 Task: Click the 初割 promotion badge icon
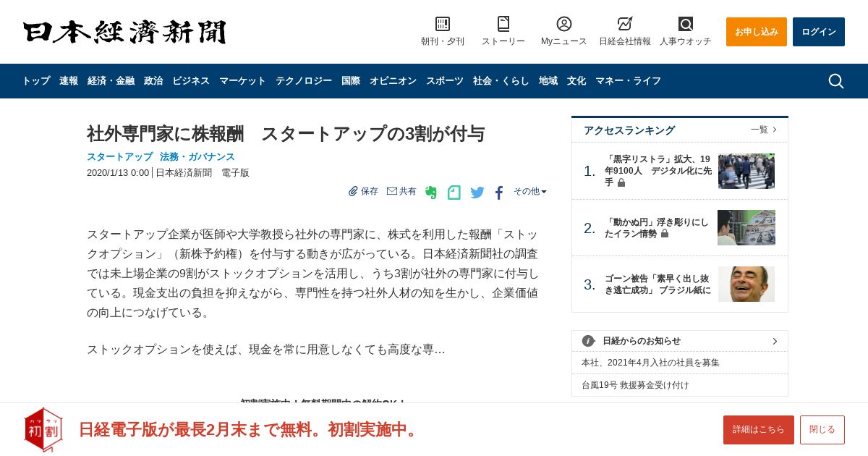pyautogui.click(x=43, y=429)
